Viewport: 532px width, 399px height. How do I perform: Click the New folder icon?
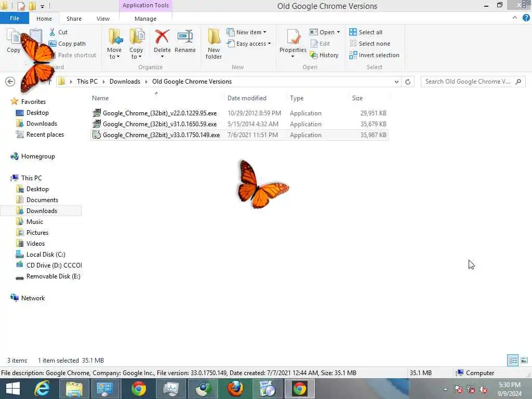[214, 37]
